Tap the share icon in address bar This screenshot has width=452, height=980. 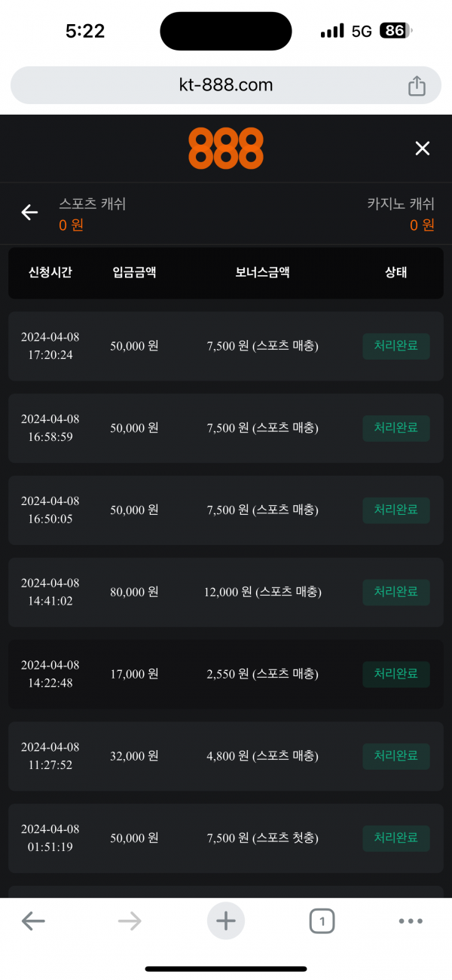click(417, 86)
